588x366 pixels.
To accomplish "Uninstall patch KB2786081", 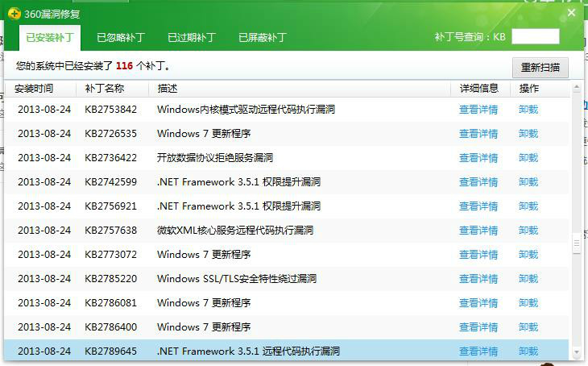I will (x=528, y=303).
